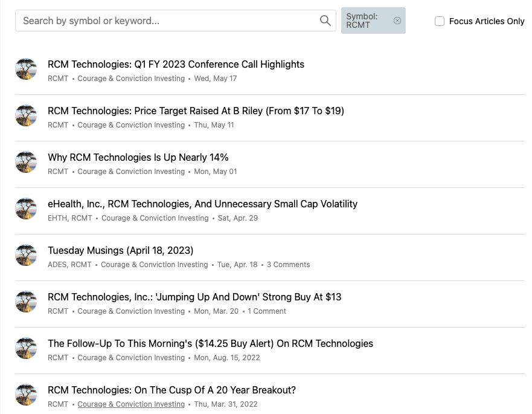
Task: Type in the symbol or keyword search field
Action: [x=166, y=21]
